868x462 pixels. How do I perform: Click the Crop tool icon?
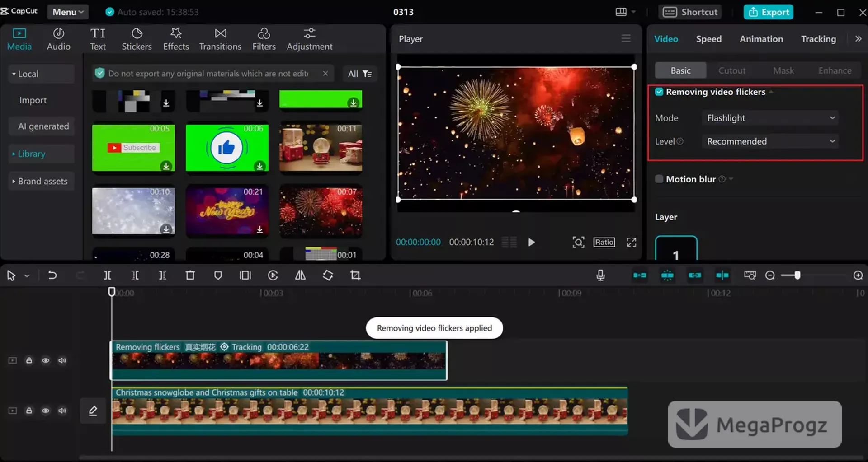click(x=356, y=275)
